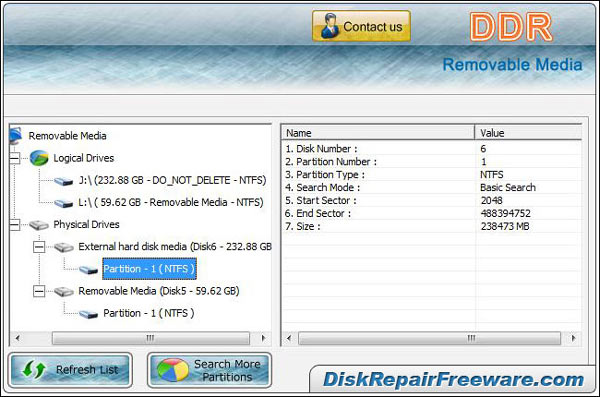Click Removable Media Disk5 drive icon
This screenshot has height=397, width=600.
64,292
